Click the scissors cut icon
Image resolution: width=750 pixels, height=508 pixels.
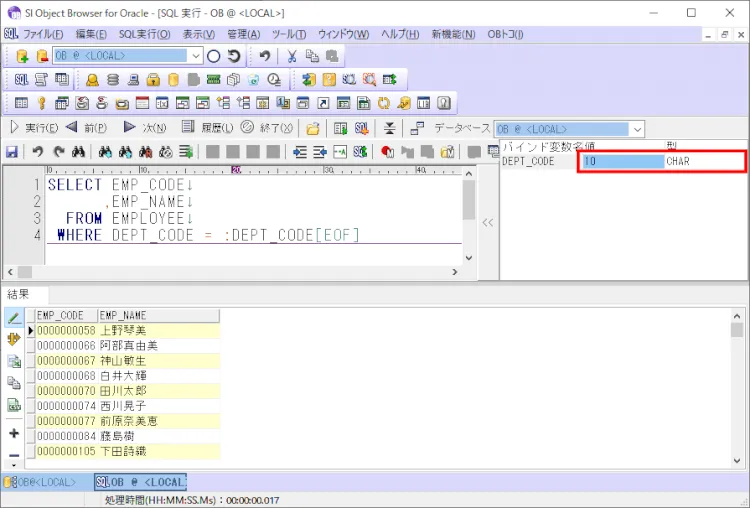292,56
